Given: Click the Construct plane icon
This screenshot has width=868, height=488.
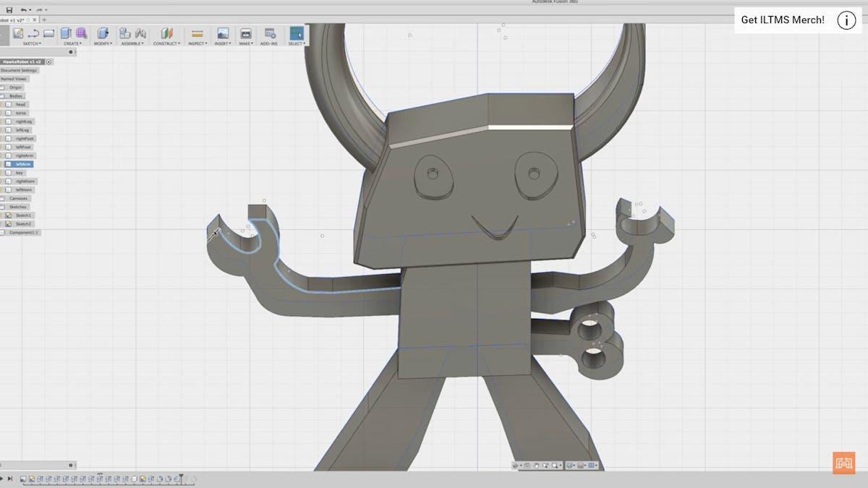Looking at the screenshot, I should (x=166, y=33).
